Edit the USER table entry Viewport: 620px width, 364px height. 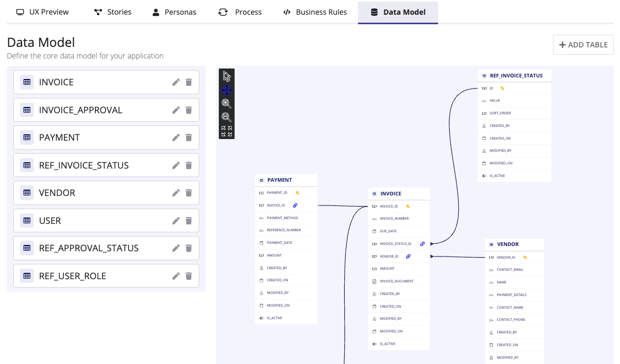(176, 221)
